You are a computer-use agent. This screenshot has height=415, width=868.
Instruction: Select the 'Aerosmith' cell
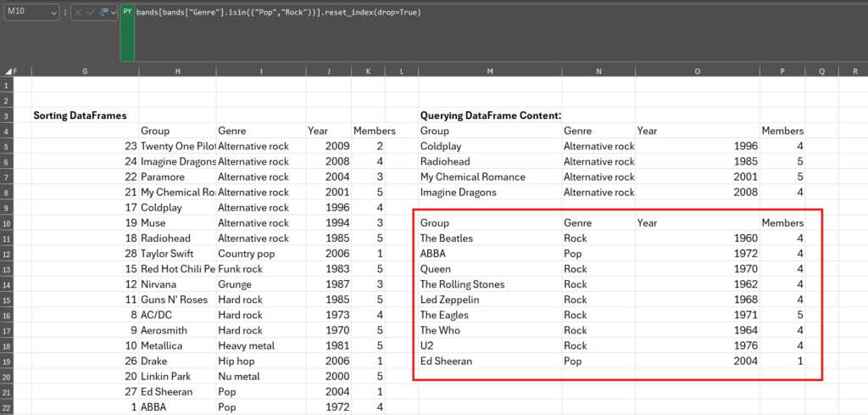[x=177, y=330]
